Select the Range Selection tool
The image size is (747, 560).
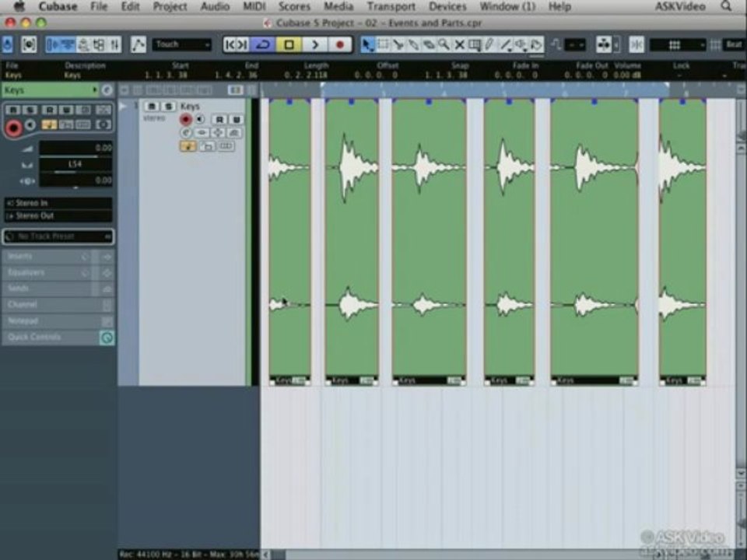(x=383, y=45)
